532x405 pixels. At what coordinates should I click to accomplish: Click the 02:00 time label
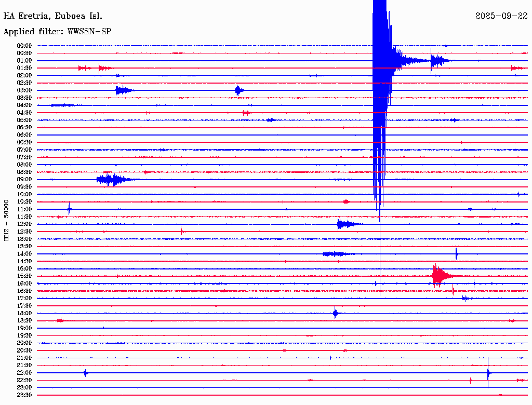24,75
